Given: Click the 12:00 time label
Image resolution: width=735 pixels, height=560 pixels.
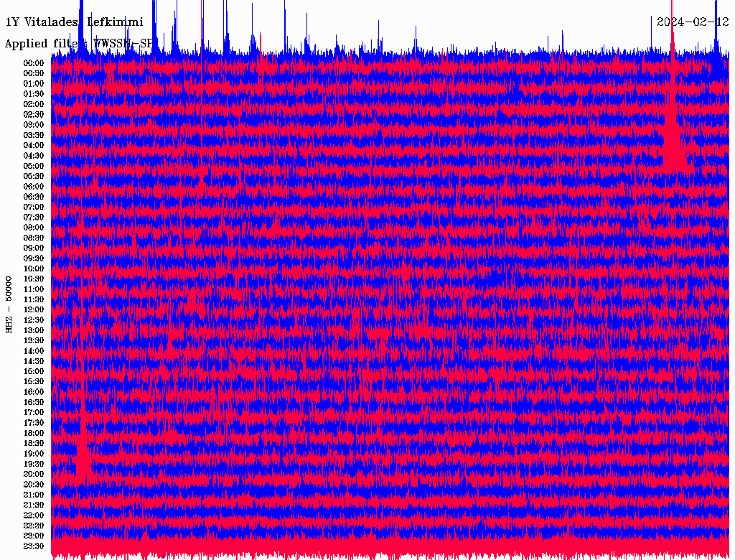Looking at the screenshot, I should pyautogui.click(x=34, y=310).
